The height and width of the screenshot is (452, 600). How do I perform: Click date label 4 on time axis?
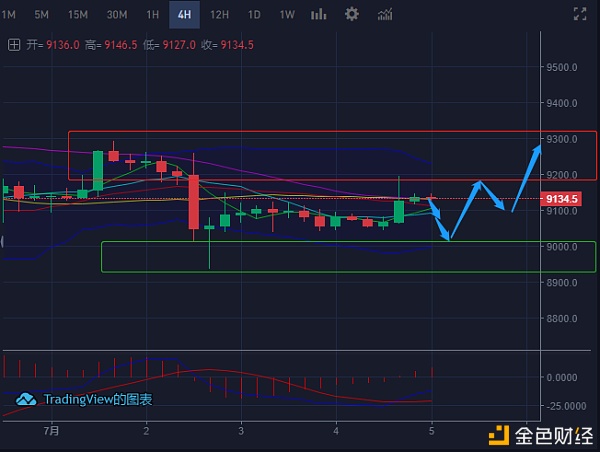[x=336, y=431]
